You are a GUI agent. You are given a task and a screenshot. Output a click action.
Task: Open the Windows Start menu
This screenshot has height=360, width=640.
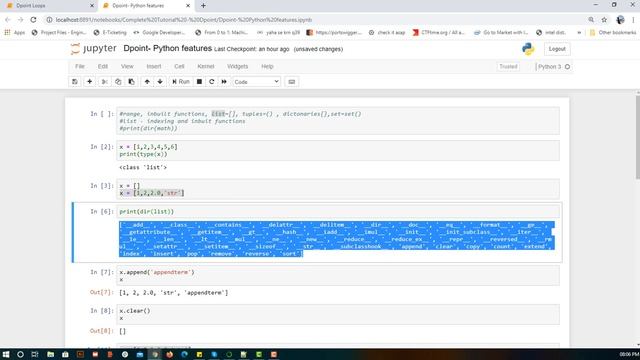(x=6, y=354)
